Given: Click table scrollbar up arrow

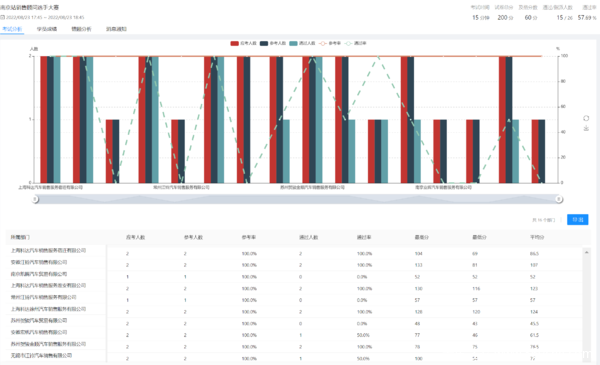Looking at the screenshot, I should pyautogui.click(x=586, y=253).
